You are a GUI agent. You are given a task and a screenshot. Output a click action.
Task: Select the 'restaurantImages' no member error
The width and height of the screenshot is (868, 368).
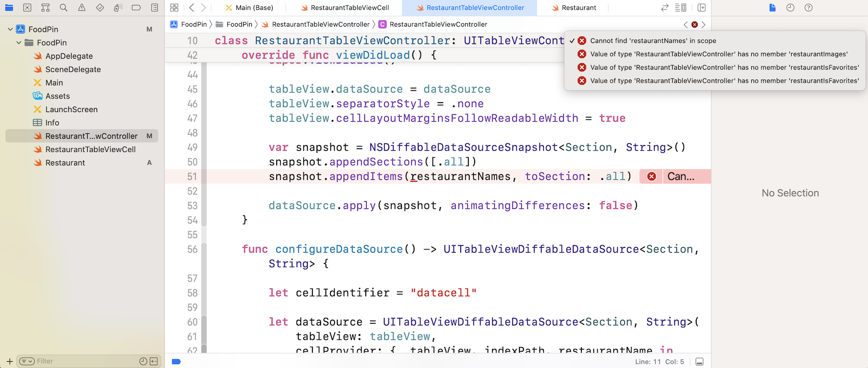[718, 54]
